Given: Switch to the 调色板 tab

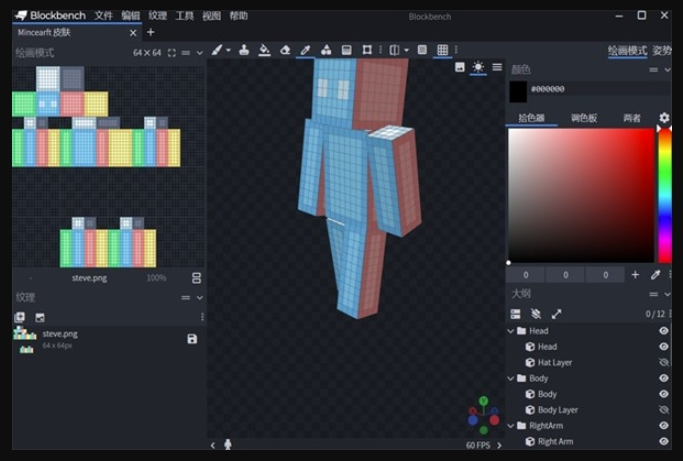Looking at the screenshot, I should (584, 118).
